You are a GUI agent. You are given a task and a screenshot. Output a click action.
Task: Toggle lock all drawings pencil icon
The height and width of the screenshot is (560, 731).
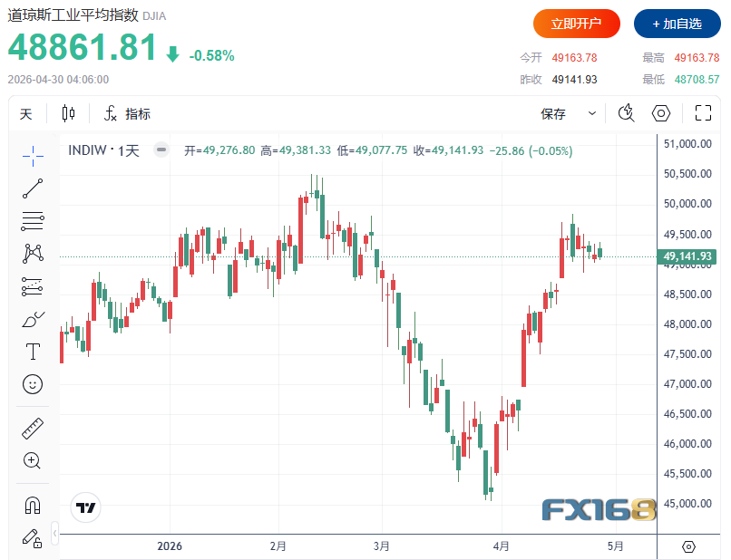[x=33, y=538]
